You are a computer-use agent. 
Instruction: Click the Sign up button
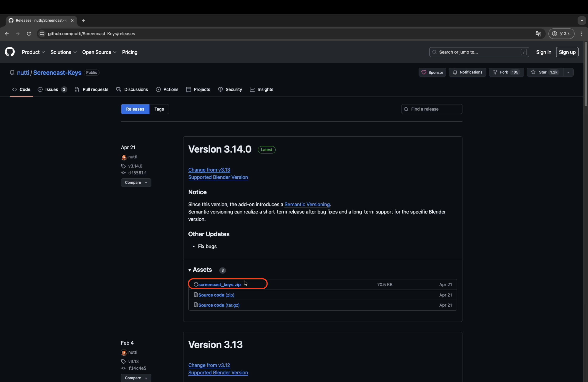567,52
